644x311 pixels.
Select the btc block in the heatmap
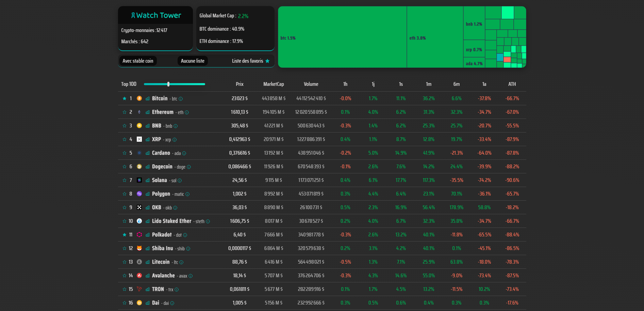[x=342, y=37]
